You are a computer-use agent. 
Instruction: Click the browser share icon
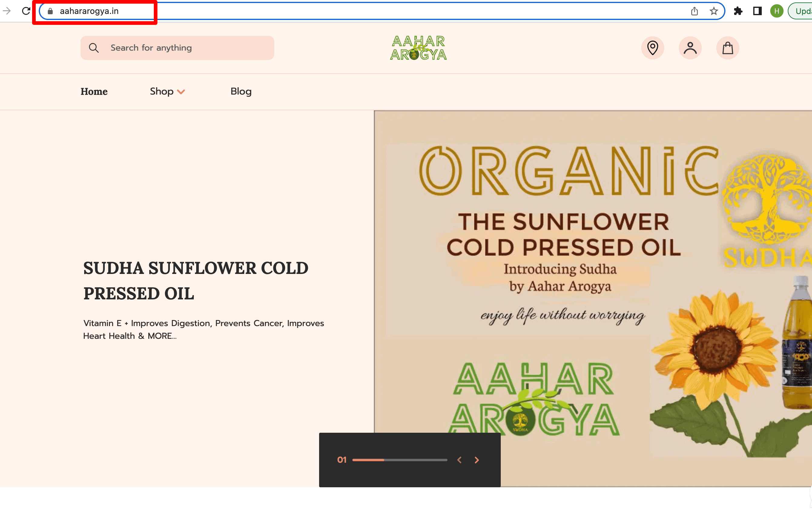point(694,11)
